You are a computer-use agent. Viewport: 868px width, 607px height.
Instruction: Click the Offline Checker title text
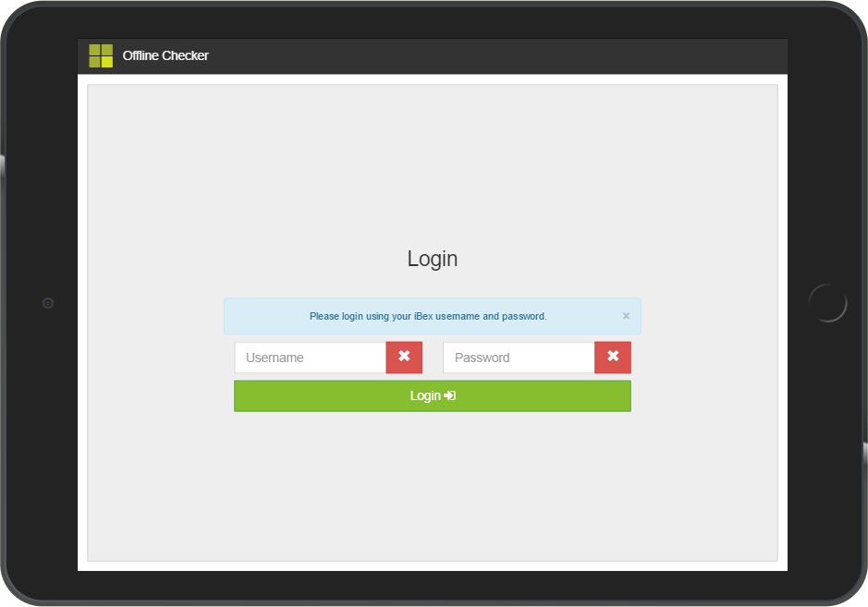(165, 55)
